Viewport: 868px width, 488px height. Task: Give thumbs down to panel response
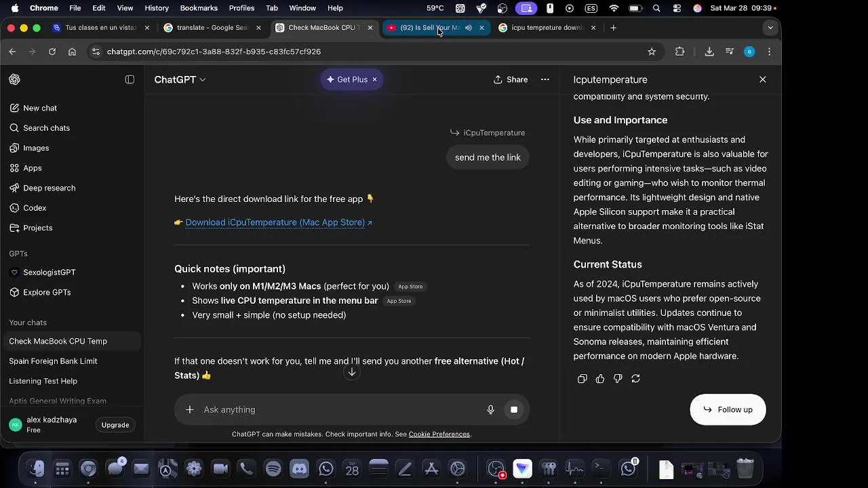618,379
